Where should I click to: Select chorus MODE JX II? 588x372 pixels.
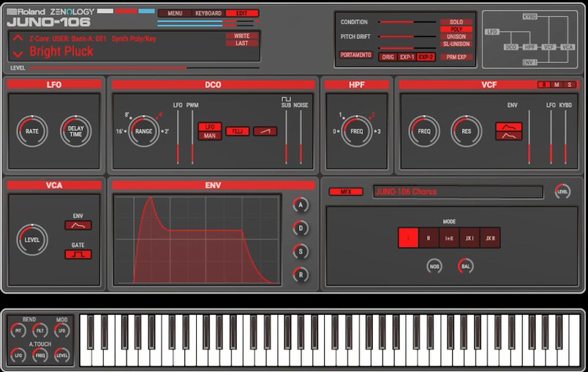(490, 238)
